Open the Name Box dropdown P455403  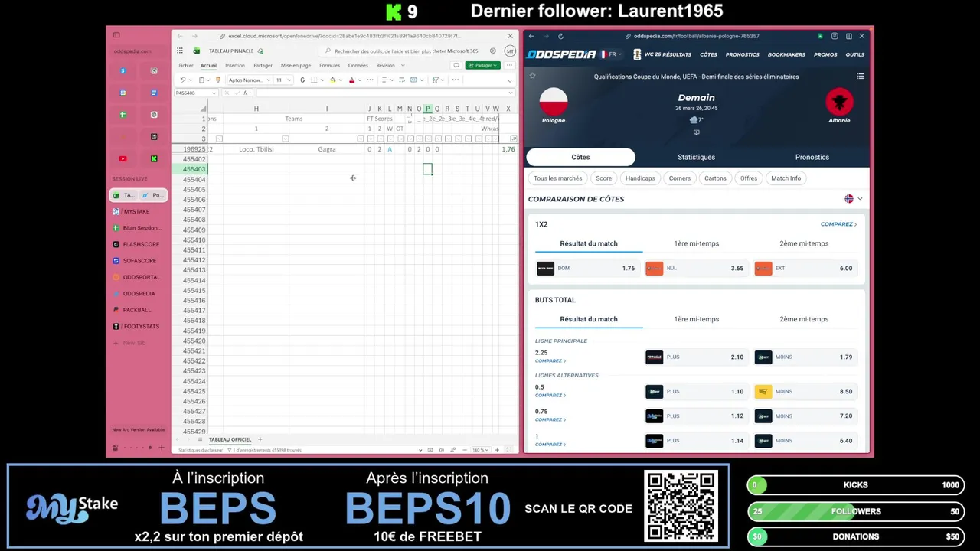tap(214, 93)
